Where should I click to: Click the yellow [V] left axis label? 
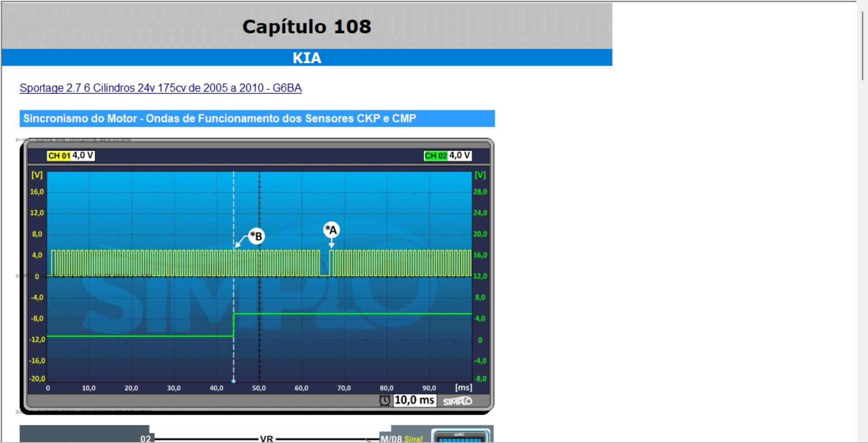pyautogui.click(x=37, y=175)
